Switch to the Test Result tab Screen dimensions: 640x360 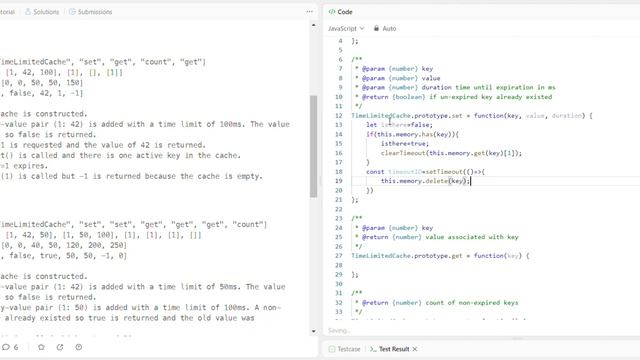pyautogui.click(x=389, y=349)
